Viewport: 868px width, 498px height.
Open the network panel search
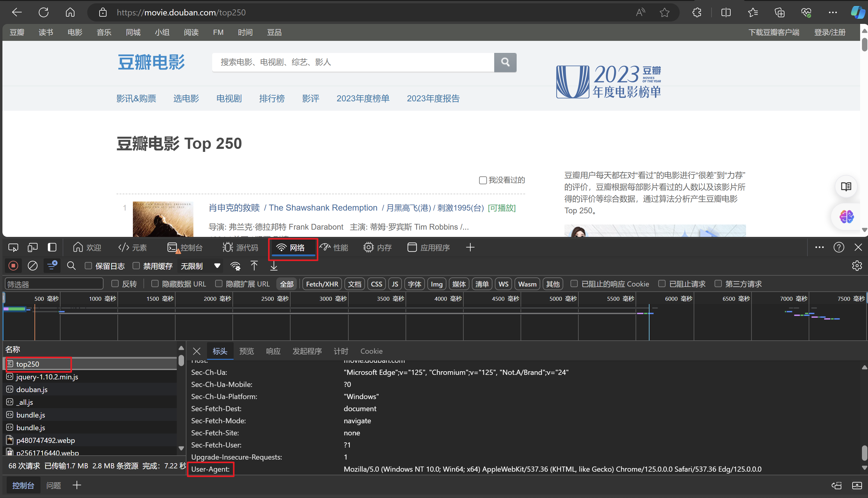click(x=71, y=266)
